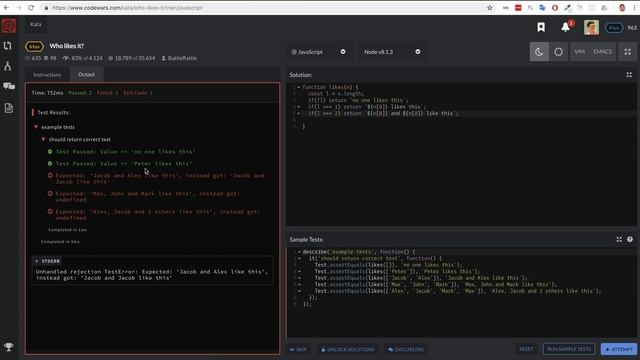Click the browser address bar URL
Viewport: 640px width, 360px height.
pyautogui.click(x=127, y=8)
